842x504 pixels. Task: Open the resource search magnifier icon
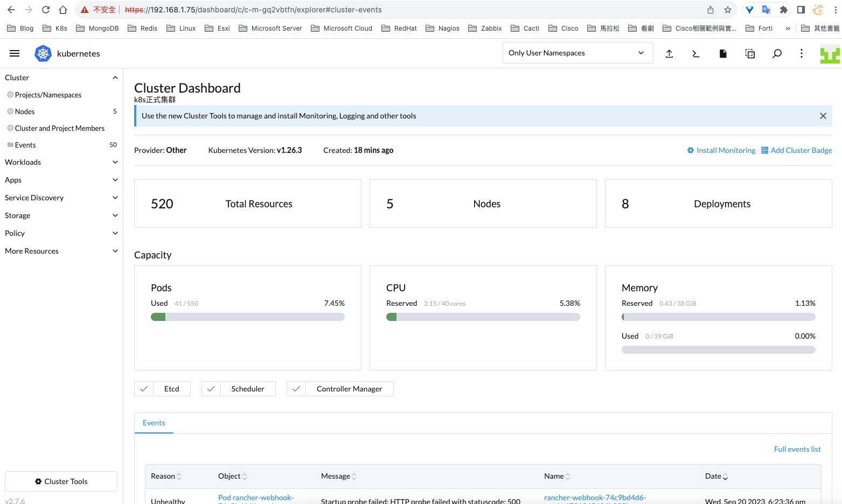tap(777, 53)
